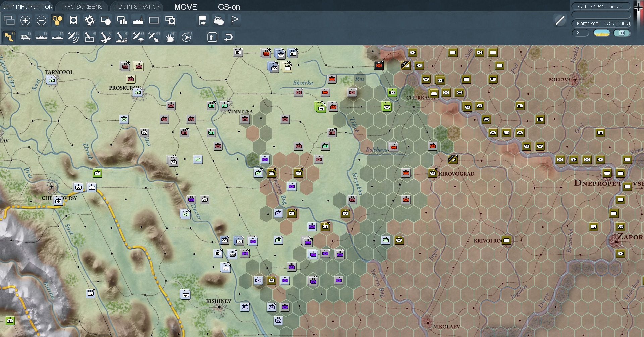The image size is (644, 337).
Task: Toggle the rectangle-with-fort overlay icon
Action: point(170,20)
